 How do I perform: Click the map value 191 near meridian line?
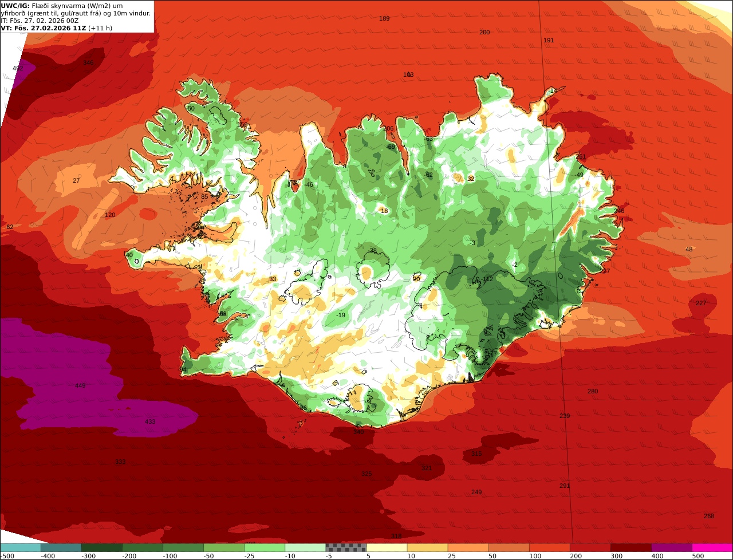549,40
